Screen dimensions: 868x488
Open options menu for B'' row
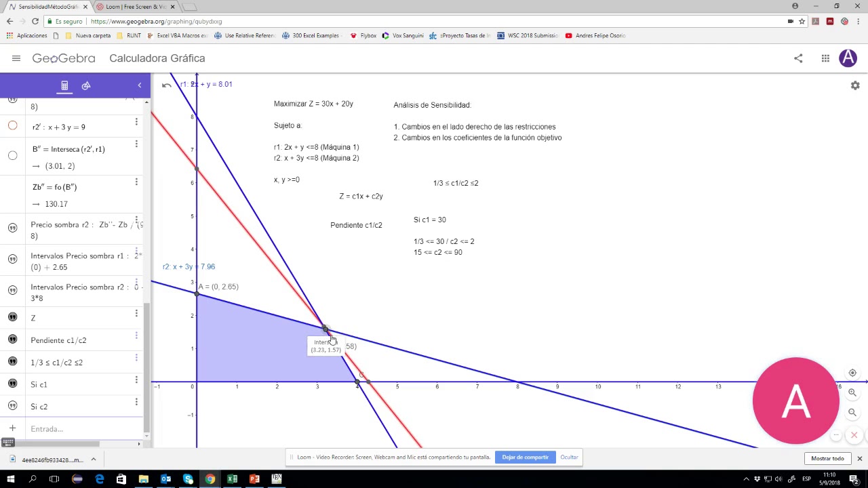point(136,144)
